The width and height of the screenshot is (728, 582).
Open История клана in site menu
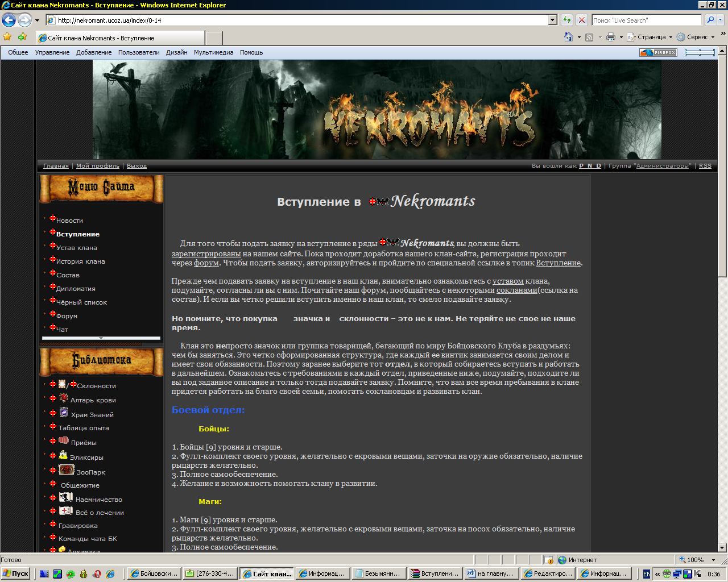point(80,261)
